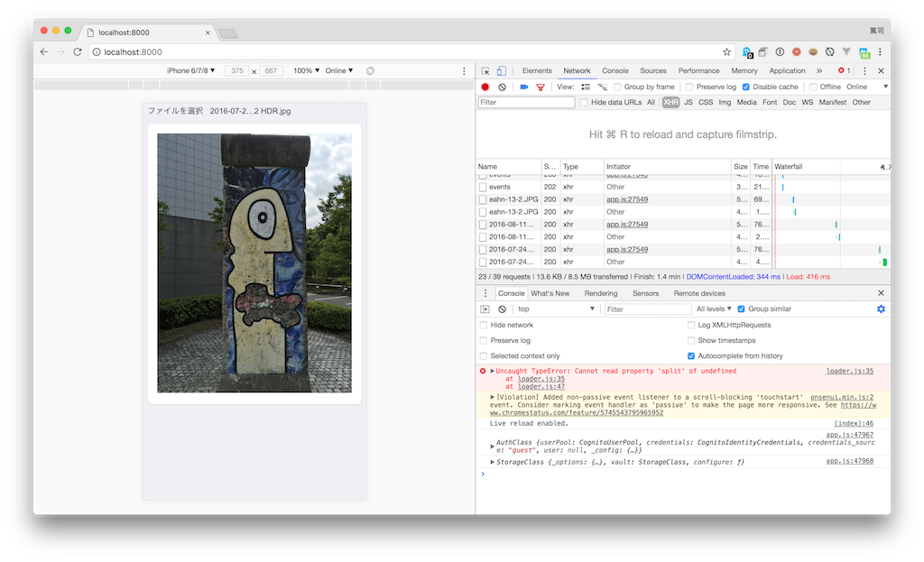The height and width of the screenshot is (562, 924).
Task: Activate the inspect element picker icon
Action: [x=485, y=70]
